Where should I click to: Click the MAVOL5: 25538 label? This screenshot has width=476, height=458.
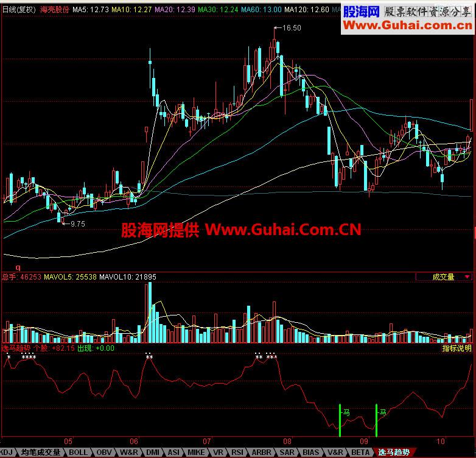70,277
